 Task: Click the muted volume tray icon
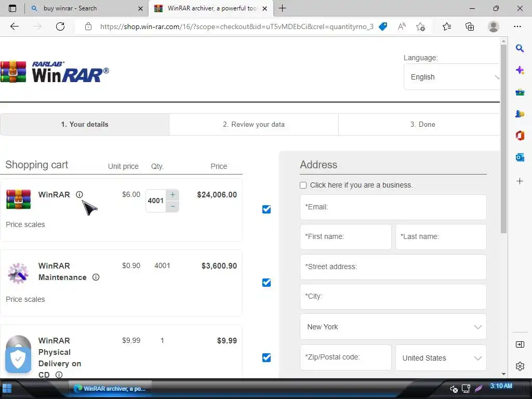coord(454,389)
